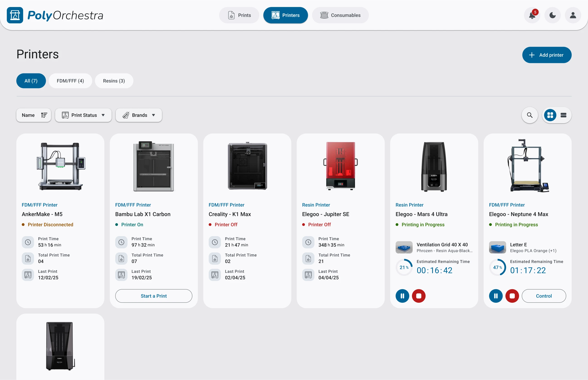This screenshot has height=380, width=588.
Task: Click the AnkerMake - M5 title
Action: [x=42, y=214]
